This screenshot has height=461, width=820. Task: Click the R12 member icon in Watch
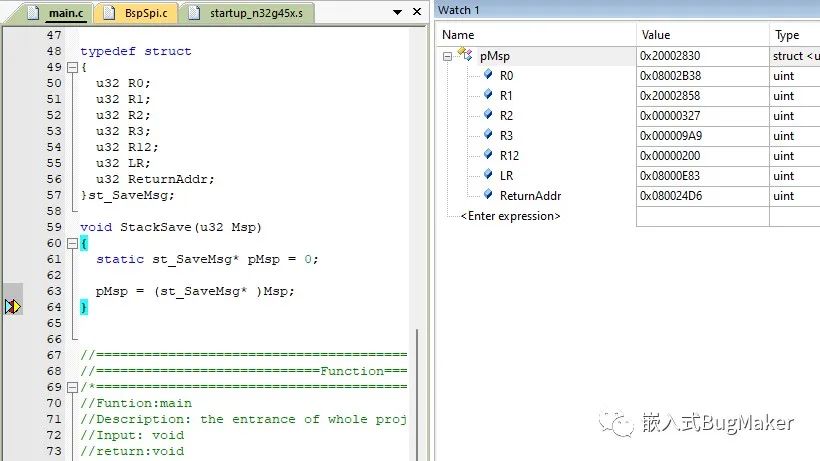488,154
